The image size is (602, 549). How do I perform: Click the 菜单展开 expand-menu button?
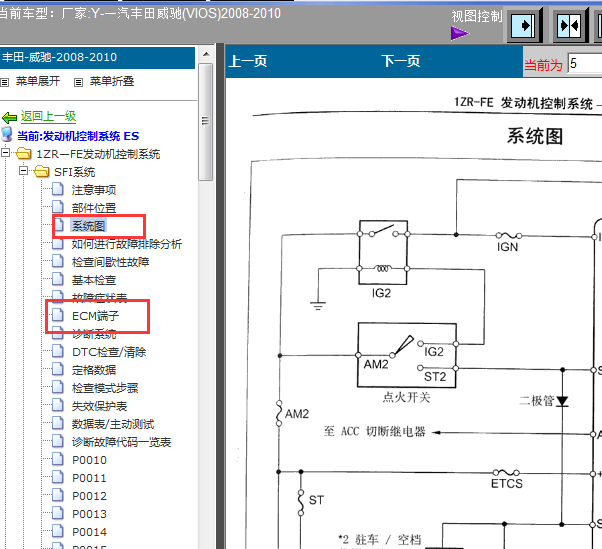click(38, 81)
